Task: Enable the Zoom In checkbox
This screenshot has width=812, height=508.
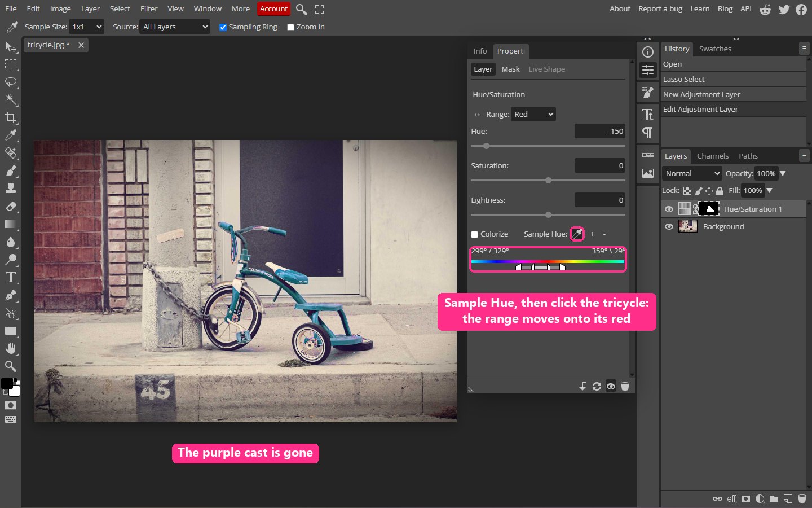Action: point(290,27)
